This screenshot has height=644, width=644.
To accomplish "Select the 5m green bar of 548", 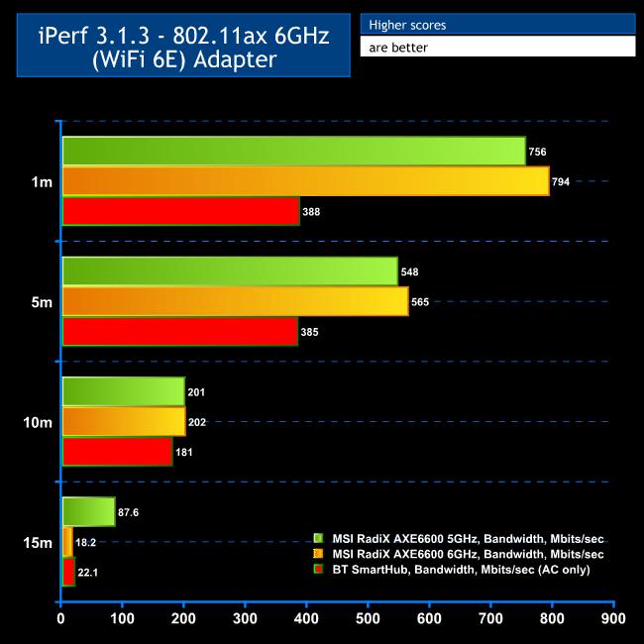I will (x=230, y=271).
